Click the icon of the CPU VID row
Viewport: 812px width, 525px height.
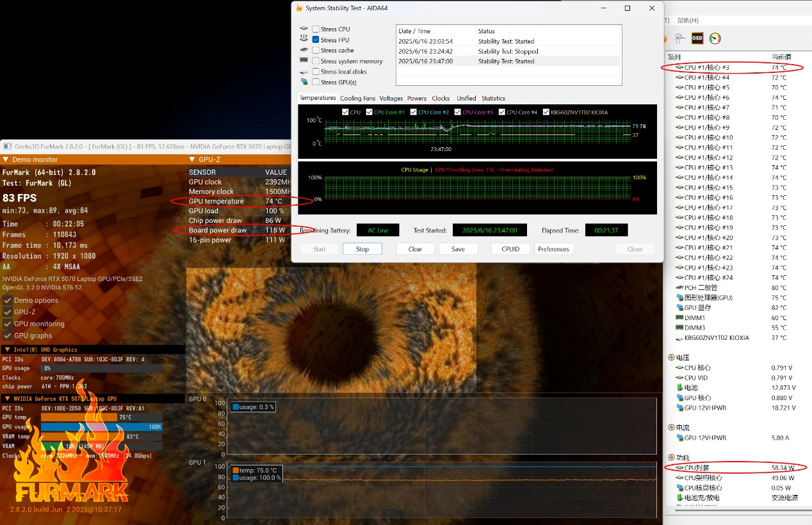[x=679, y=378]
